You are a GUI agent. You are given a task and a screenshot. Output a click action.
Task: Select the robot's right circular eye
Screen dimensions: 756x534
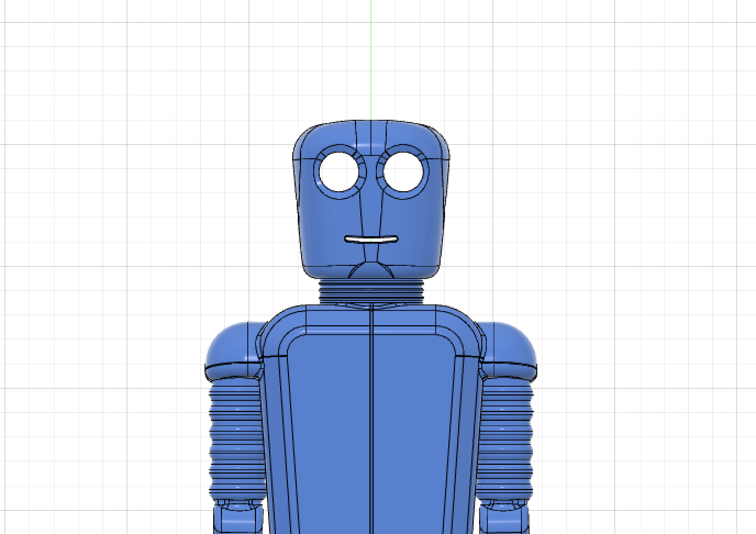[405, 170]
